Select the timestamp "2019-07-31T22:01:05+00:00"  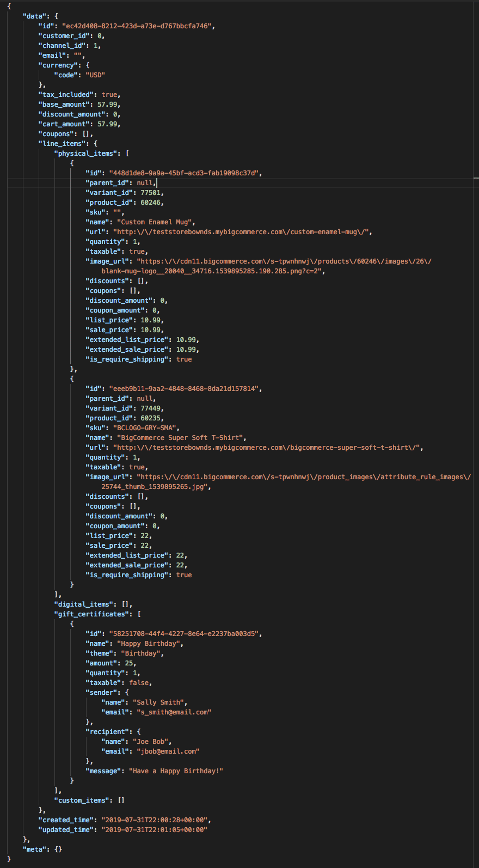154,830
